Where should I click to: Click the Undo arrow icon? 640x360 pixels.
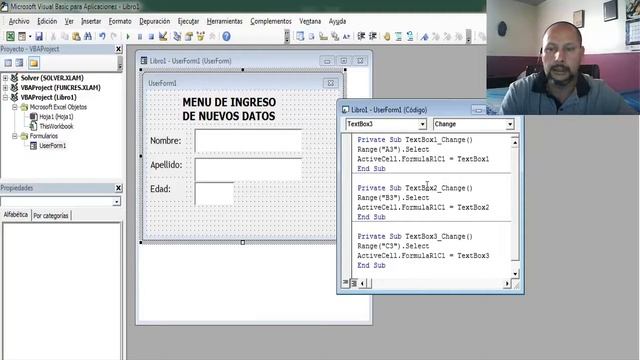102,36
